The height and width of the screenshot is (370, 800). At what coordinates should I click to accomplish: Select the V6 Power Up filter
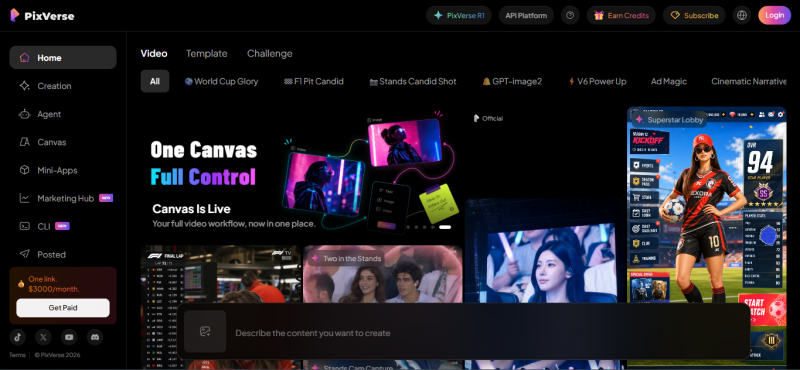click(597, 81)
